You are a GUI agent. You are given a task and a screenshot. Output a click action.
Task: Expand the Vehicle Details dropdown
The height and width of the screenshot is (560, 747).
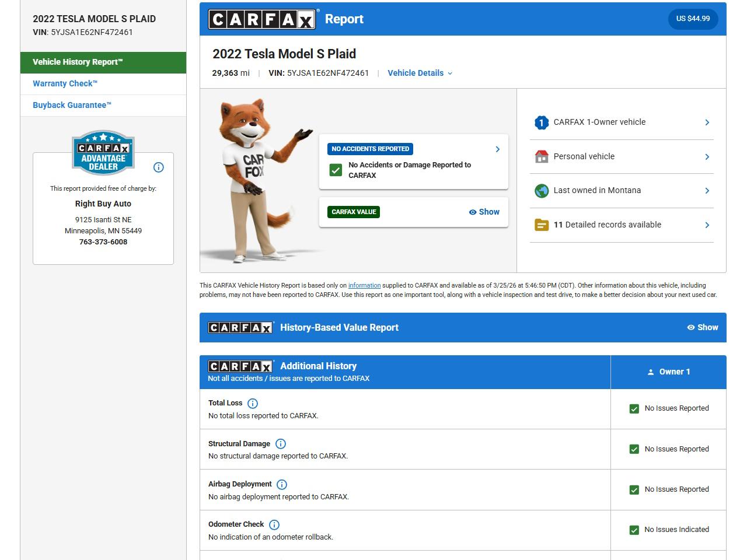(420, 73)
